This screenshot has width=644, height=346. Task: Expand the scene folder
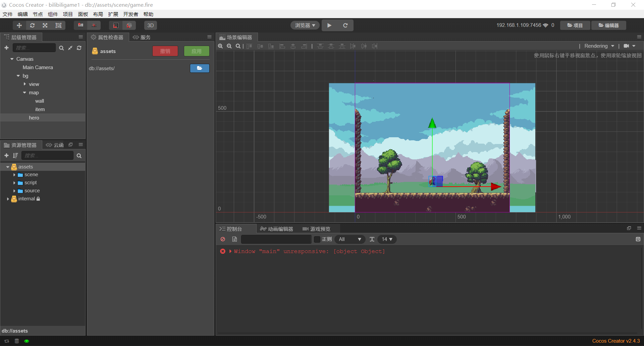coord(14,175)
